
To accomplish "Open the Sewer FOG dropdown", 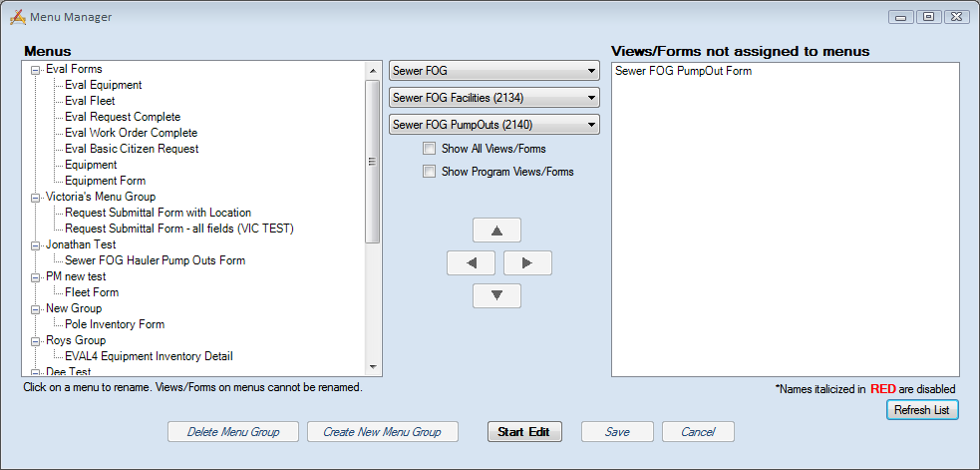I will point(493,71).
